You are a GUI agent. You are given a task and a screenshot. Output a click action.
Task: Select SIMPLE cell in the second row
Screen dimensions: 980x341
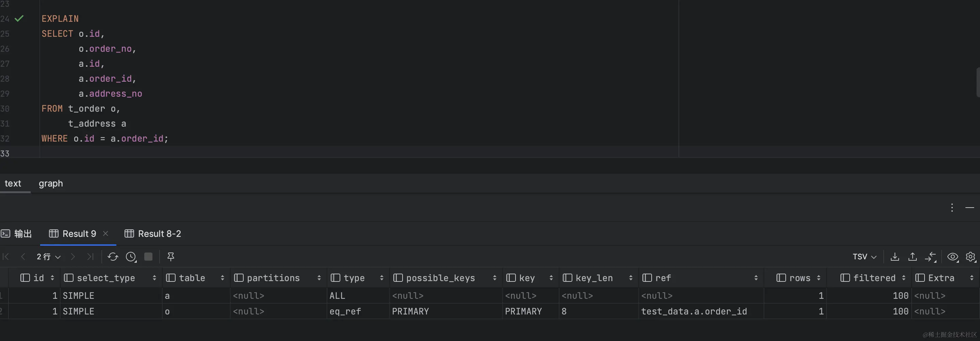111,311
